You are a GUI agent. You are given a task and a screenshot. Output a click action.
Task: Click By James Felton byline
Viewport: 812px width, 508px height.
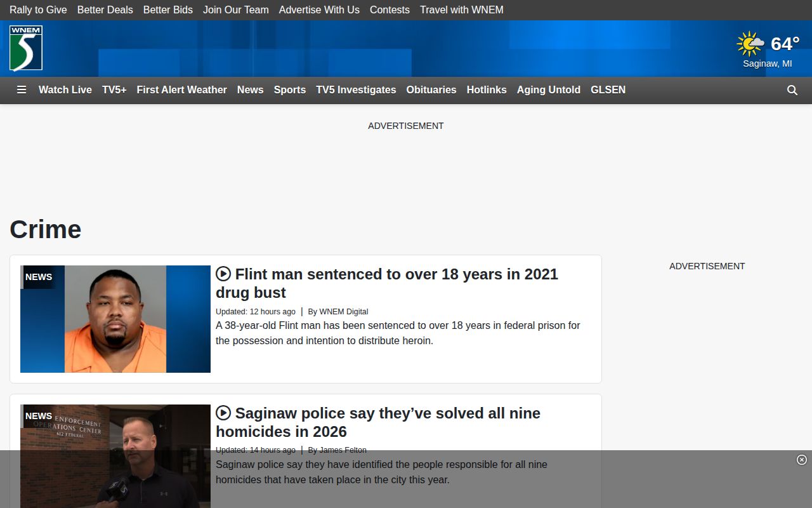click(x=337, y=450)
